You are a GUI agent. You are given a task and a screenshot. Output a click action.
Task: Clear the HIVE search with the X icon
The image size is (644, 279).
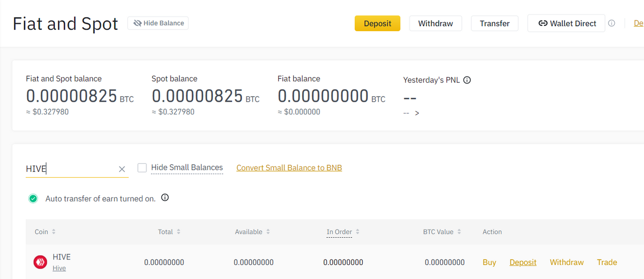pos(122,169)
